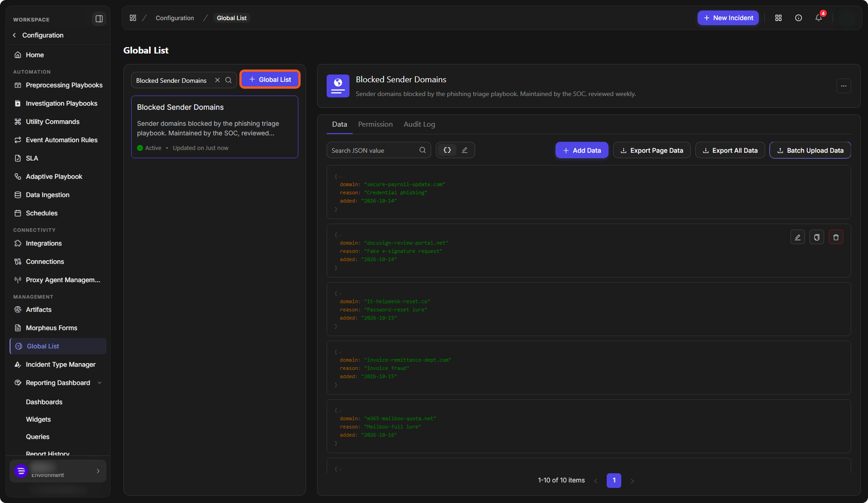Open Incident Type Manager
The width and height of the screenshot is (868, 503).
tap(58, 364)
